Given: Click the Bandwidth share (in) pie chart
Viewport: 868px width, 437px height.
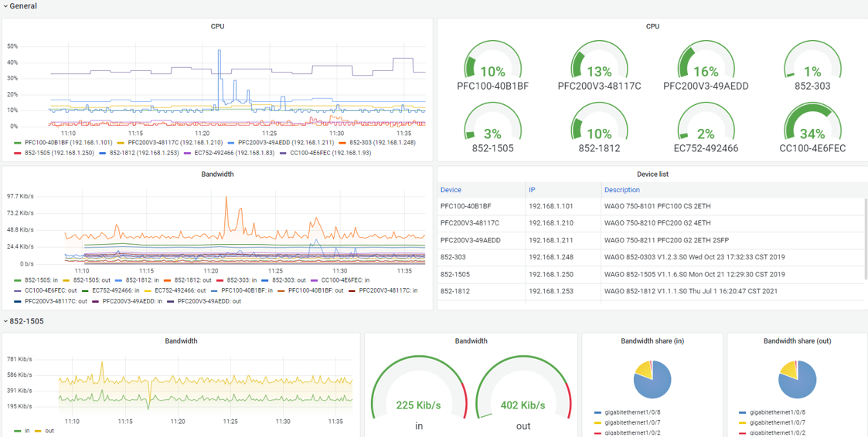Looking at the screenshot, I should click(x=652, y=379).
